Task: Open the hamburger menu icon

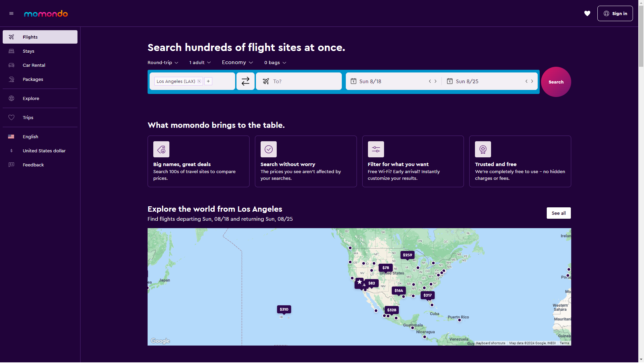Action: (11, 13)
